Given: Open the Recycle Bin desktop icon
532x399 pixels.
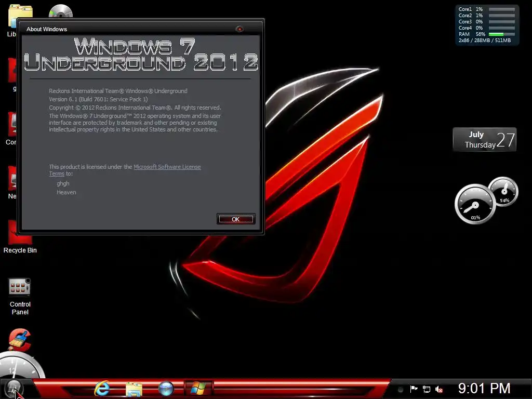Looking at the screenshot, I should [x=20, y=236].
